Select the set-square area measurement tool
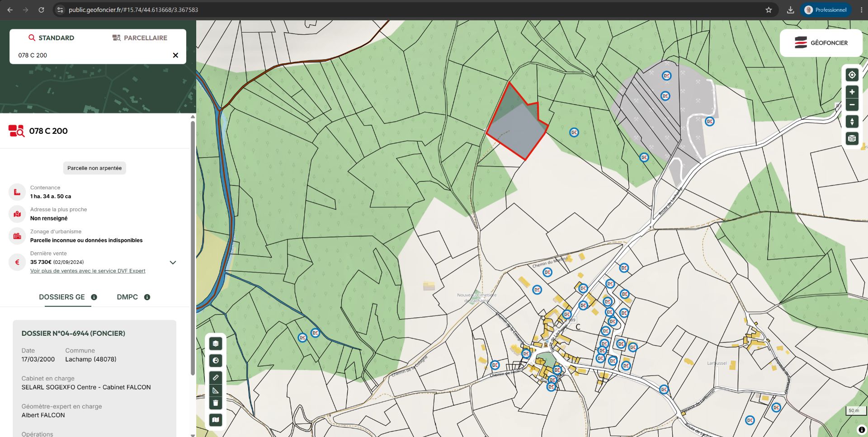The height and width of the screenshot is (437, 868). [x=216, y=390]
